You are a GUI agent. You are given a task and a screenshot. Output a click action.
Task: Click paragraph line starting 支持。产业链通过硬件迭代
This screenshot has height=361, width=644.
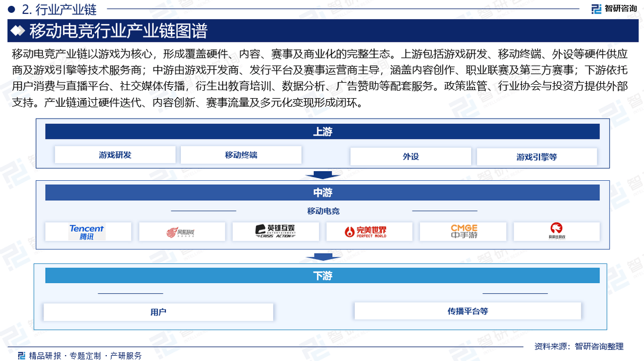189,102
